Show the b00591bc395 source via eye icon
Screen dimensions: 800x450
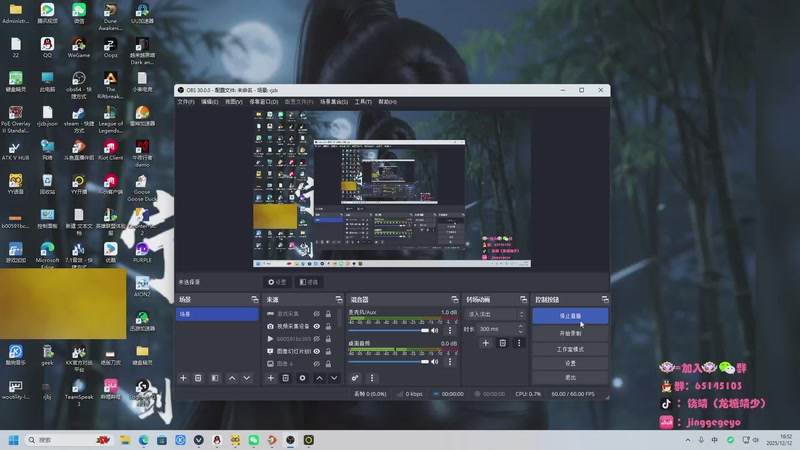point(316,339)
